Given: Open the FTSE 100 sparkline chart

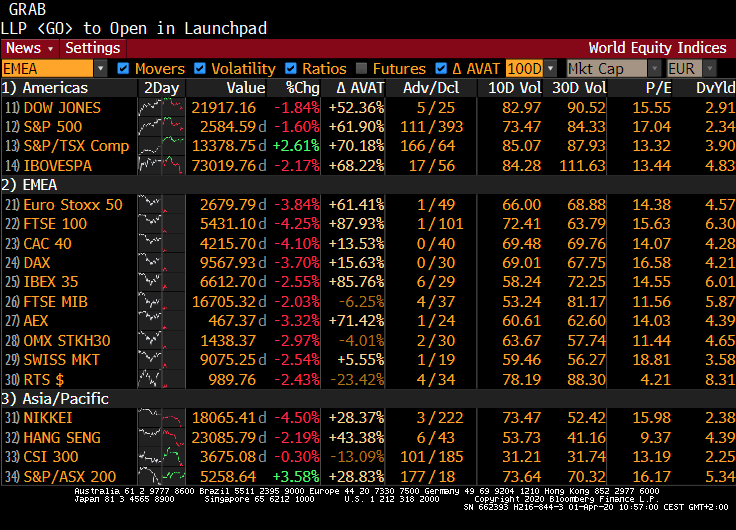Looking at the screenshot, I should 161,224.
